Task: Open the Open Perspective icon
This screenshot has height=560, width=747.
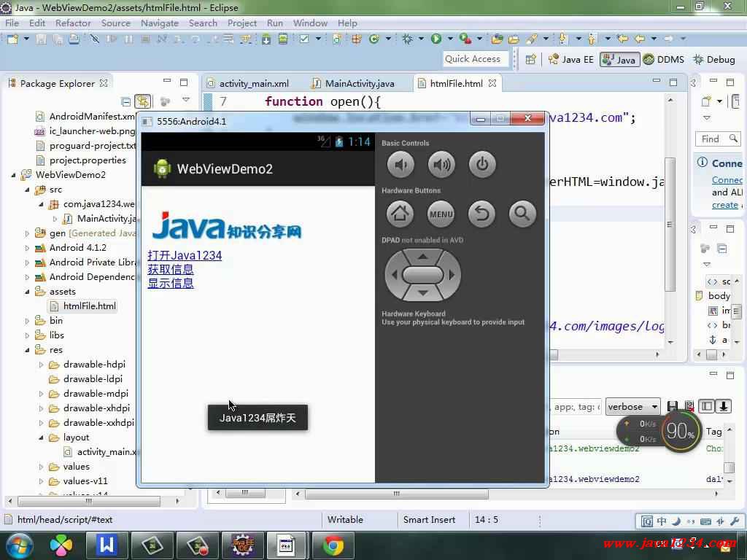Action: click(530, 60)
